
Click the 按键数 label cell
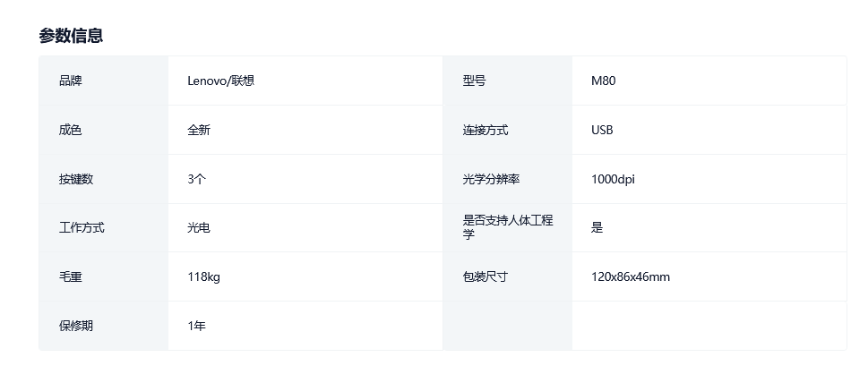(76, 179)
